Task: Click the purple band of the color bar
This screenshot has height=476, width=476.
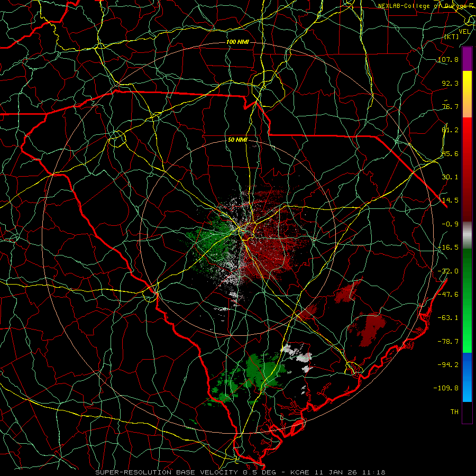Action: [x=467, y=59]
